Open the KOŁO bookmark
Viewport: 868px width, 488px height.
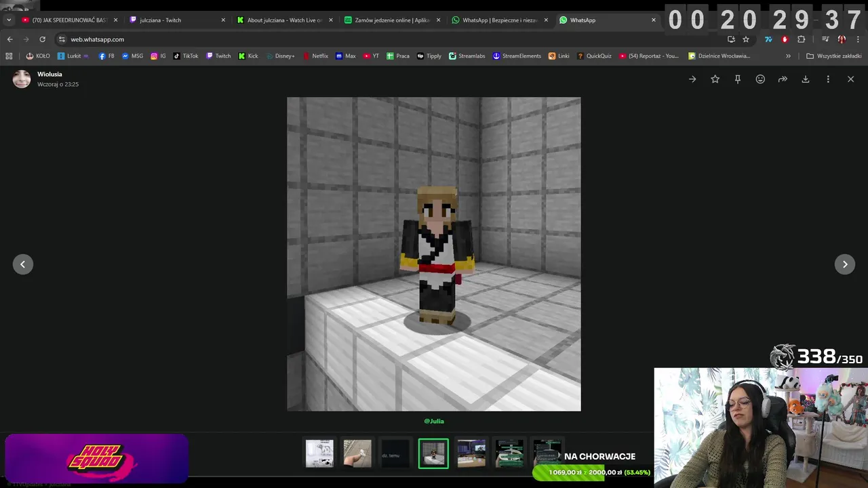point(38,56)
